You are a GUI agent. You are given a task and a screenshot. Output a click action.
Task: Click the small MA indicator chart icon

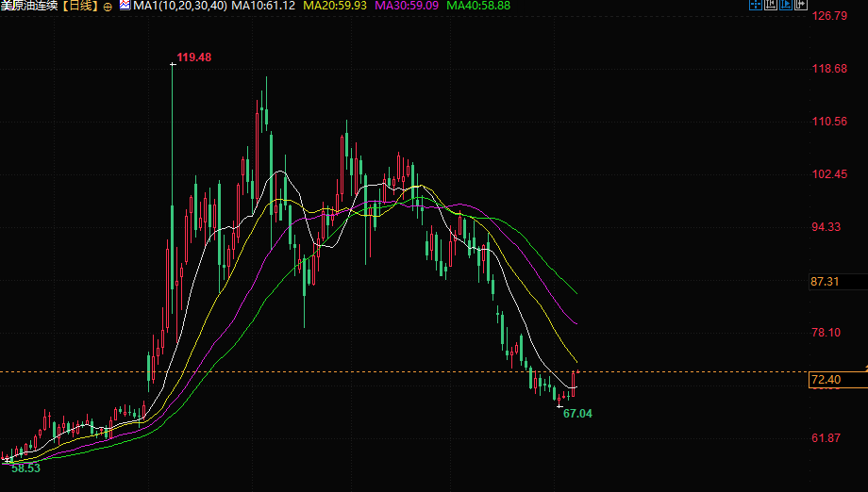tap(125, 6)
